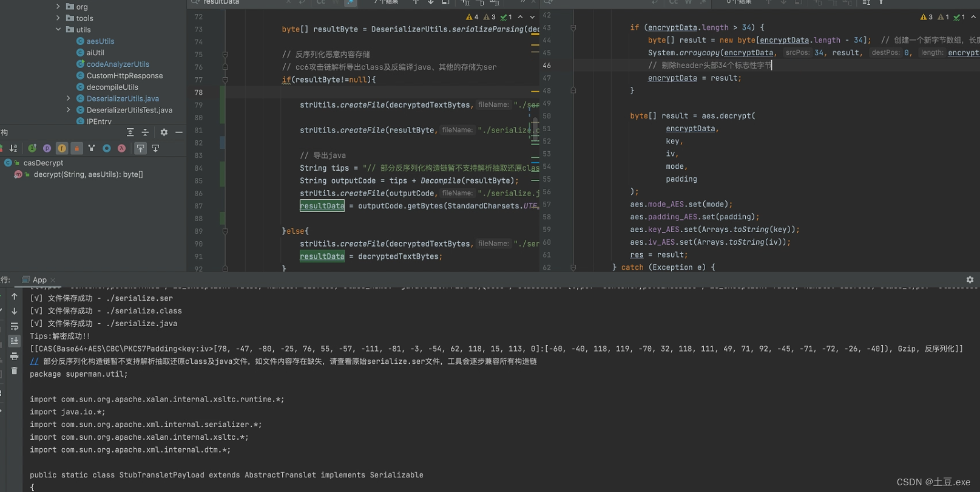Expand the tools folder in project tree
This screenshot has height=492, width=980.
(58, 18)
